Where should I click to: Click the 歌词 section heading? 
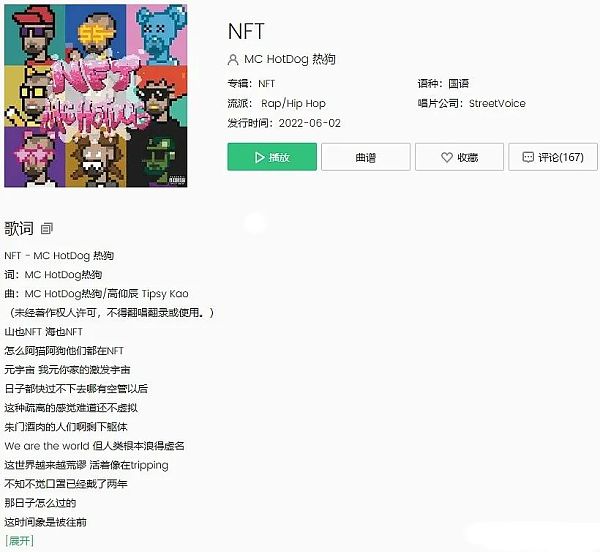coord(19,229)
